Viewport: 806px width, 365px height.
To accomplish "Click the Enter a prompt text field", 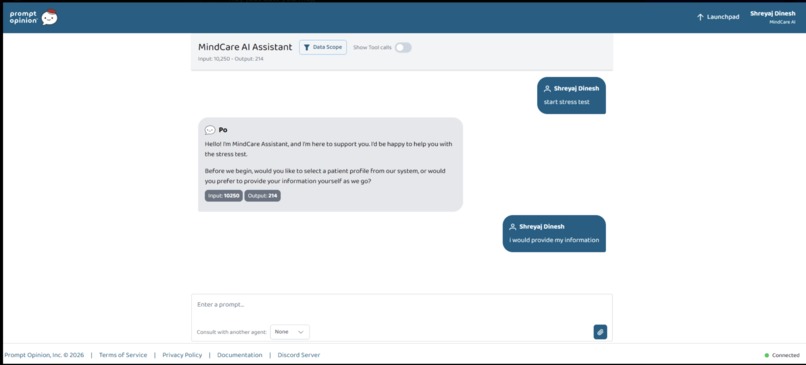I will 401,305.
